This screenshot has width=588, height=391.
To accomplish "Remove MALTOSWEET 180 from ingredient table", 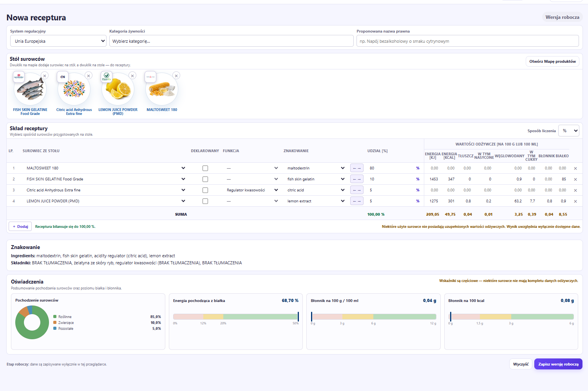I will 176,76.
